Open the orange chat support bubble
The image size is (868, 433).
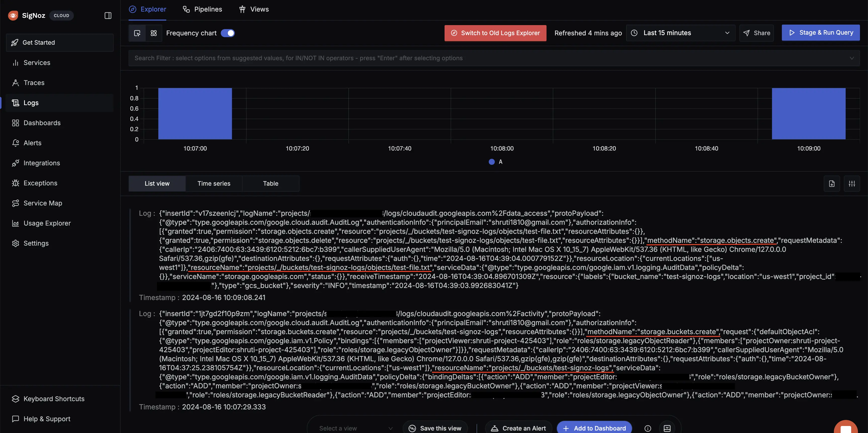pyautogui.click(x=846, y=427)
